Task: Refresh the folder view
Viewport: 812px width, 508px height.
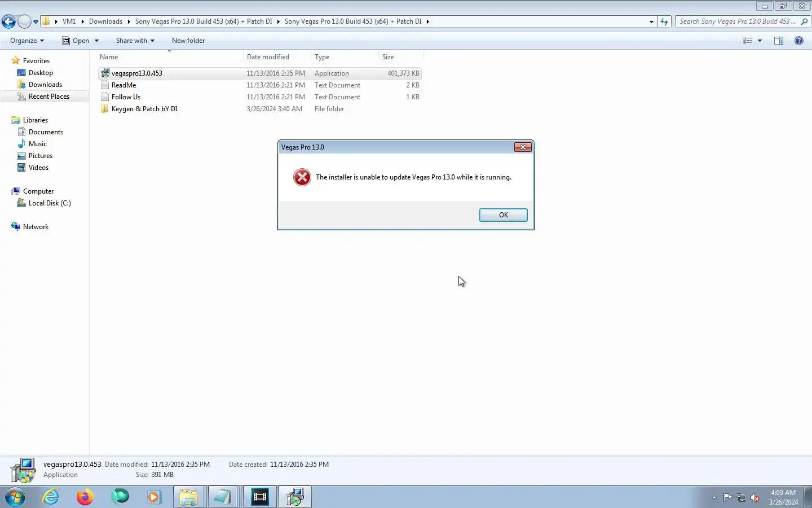Action: (x=664, y=21)
